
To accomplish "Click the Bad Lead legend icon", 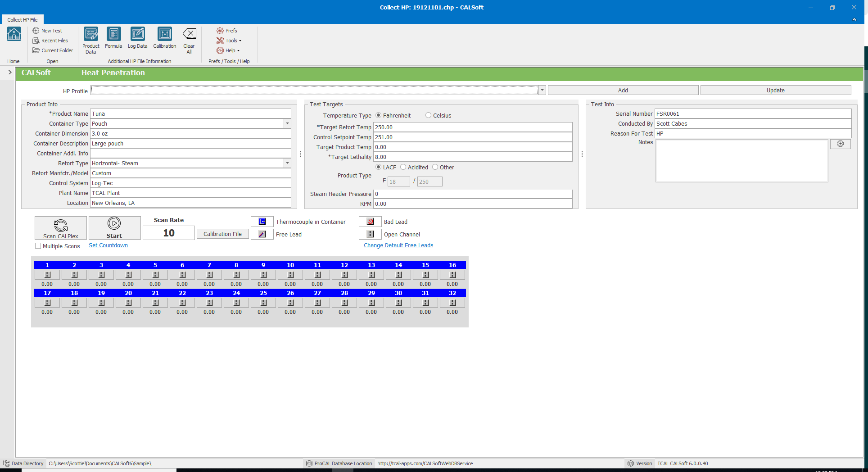I will coord(370,222).
